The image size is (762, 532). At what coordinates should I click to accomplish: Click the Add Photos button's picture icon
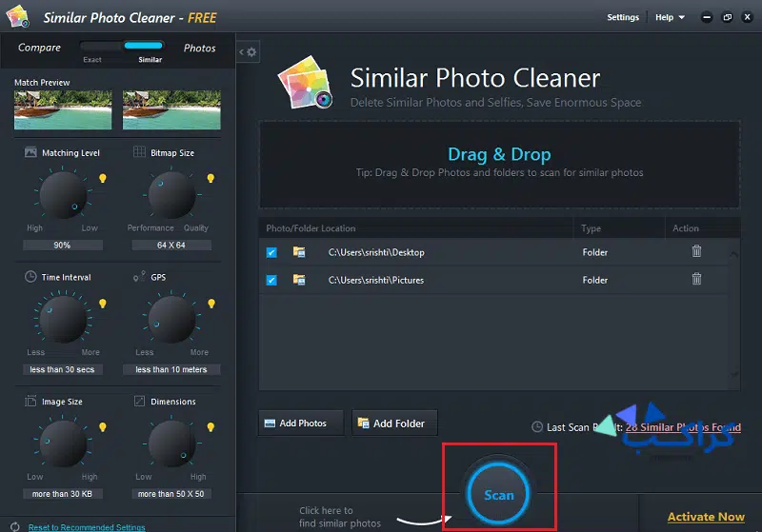(270, 424)
